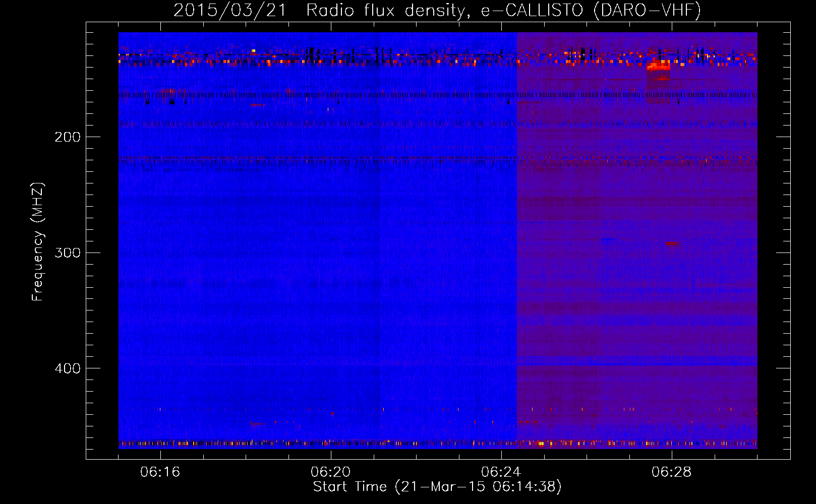This screenshot has width=816, height=504.
Task: Click the 06:20 time tick label
Action: tap(331, 472)
